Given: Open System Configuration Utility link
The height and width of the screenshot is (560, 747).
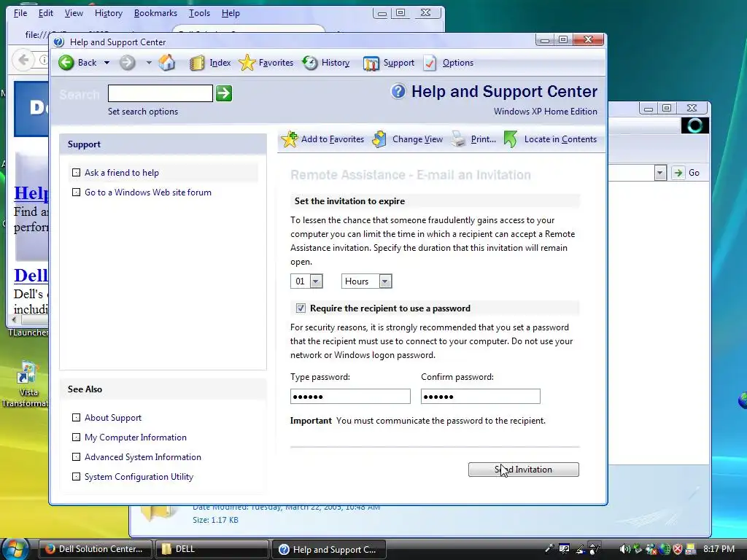Looking at the screenshot, I should coord(139,477).
